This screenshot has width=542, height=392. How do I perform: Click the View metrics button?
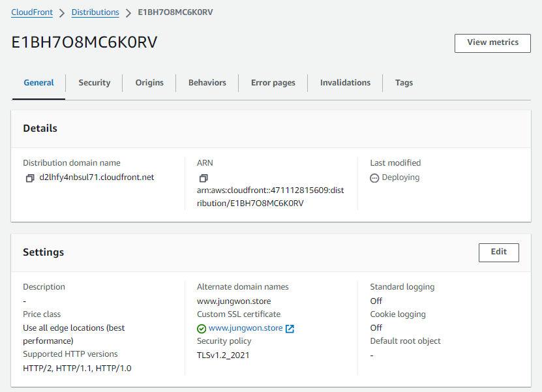pyautogui.click(x=492, y=43)
